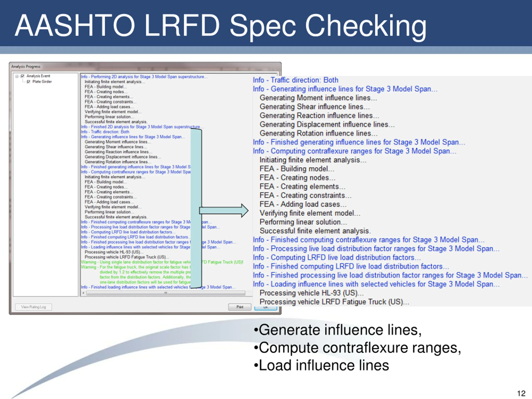Viewport: 532px width, 399px height.
Task: Click 'Generating Rotation influence lines' in enlarged callout
Action: 318,133
